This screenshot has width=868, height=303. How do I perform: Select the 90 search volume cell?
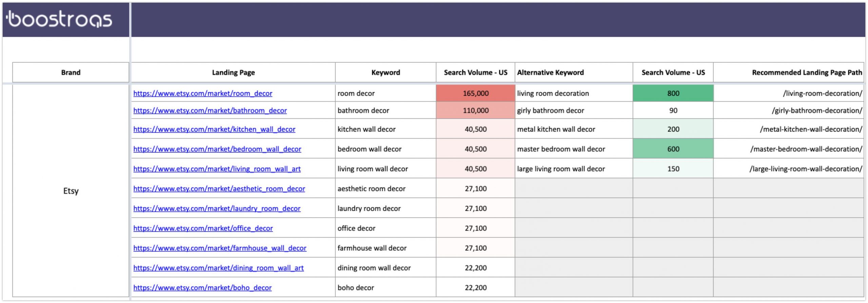673,111
